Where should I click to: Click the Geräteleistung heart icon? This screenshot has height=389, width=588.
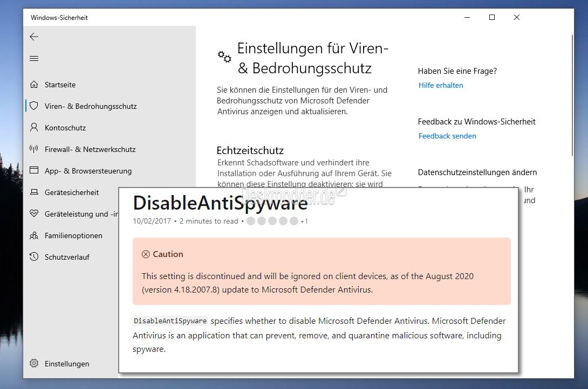34,214
